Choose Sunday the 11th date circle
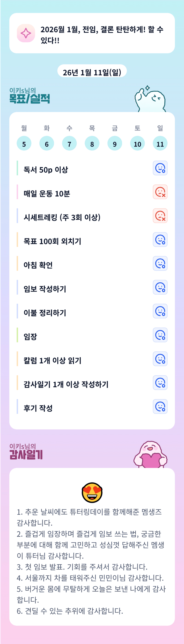Viewport: 184px width, 644px height. tap(160, 144)
